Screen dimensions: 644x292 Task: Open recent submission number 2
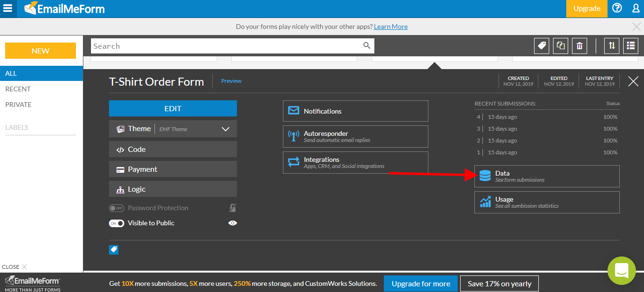(x=547, y=141)
